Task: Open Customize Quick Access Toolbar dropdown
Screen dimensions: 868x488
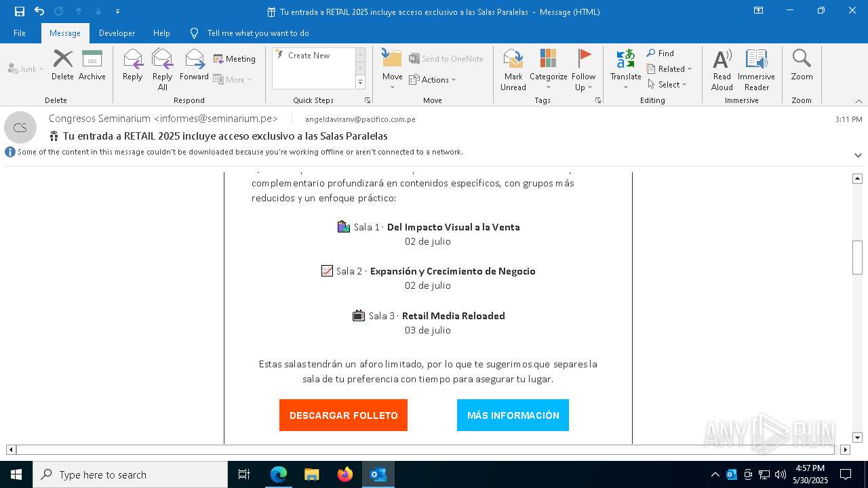Action: (117, 12)
